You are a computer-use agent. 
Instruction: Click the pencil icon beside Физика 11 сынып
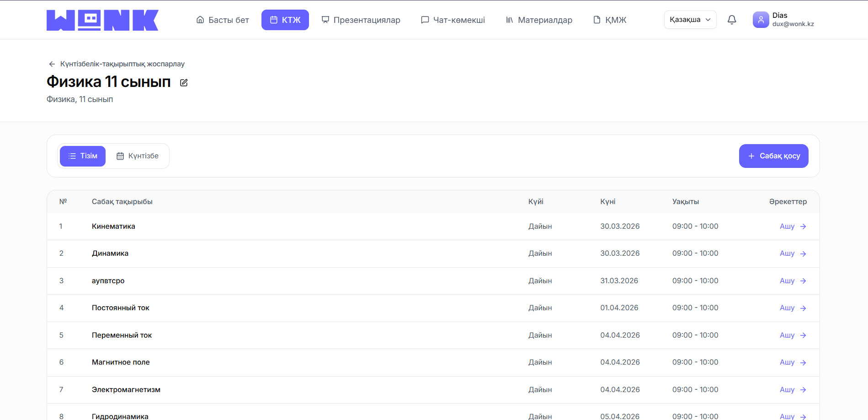click(x=184, y=83)
